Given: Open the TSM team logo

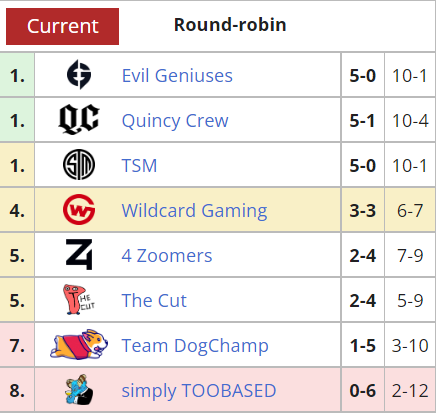Looking at the screenshot, I should coord(79,165).
